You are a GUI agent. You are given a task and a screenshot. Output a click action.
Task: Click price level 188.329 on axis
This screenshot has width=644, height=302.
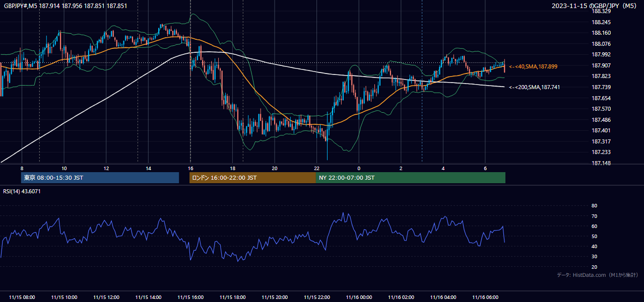click(x=601, y=11)
